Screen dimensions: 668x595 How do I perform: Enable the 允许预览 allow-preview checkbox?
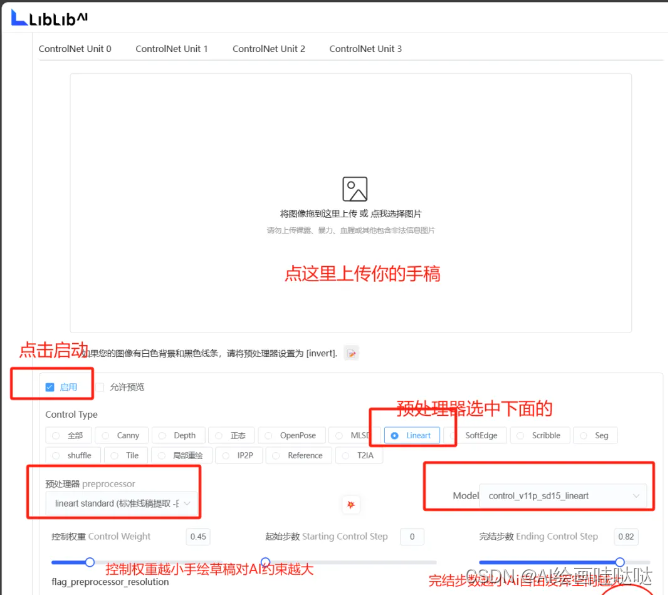(x=100, y=387)
